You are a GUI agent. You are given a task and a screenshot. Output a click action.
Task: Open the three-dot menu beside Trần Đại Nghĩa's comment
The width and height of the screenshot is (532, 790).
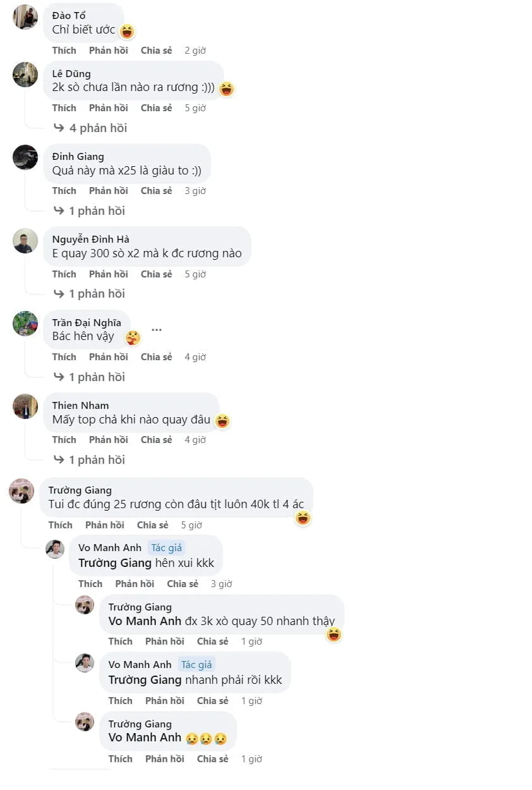(x=157, y=330)
